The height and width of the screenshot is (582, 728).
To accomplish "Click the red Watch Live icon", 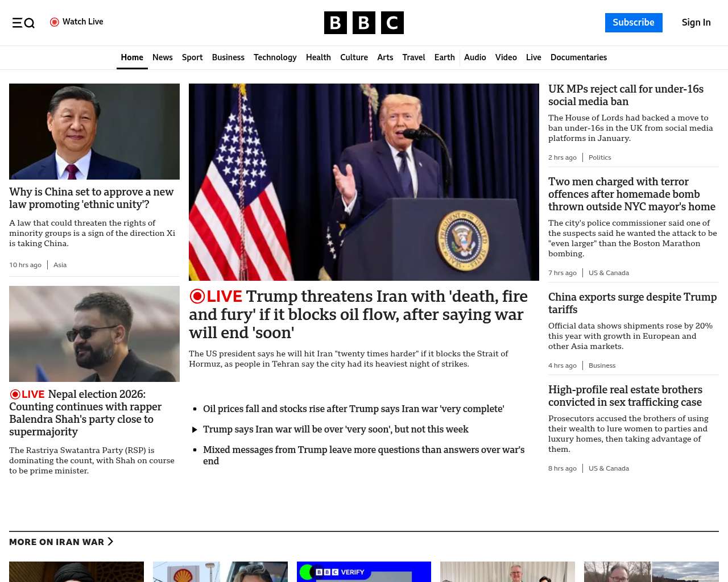I will point(55,22).
